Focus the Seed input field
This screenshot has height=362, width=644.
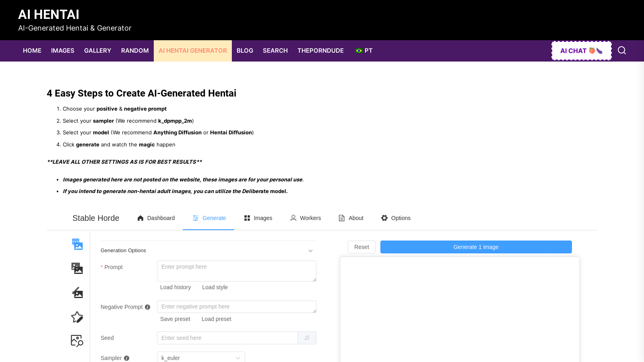click(227, 338)
